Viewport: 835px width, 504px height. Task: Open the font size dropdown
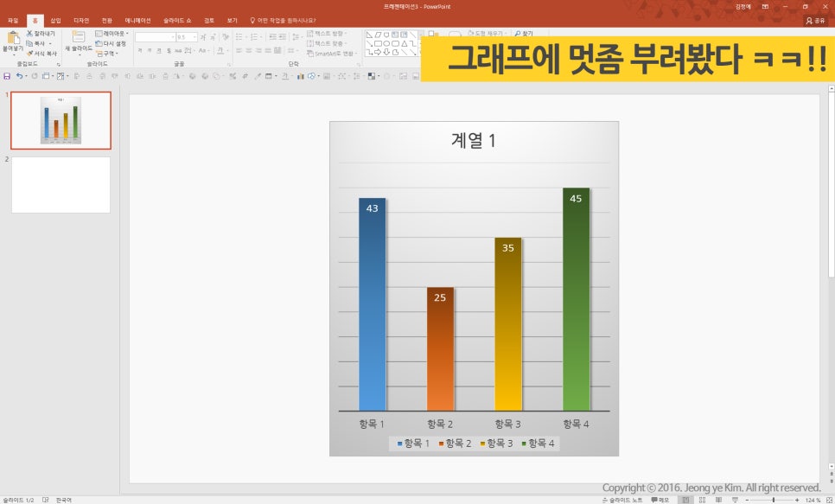pos(194,37)
